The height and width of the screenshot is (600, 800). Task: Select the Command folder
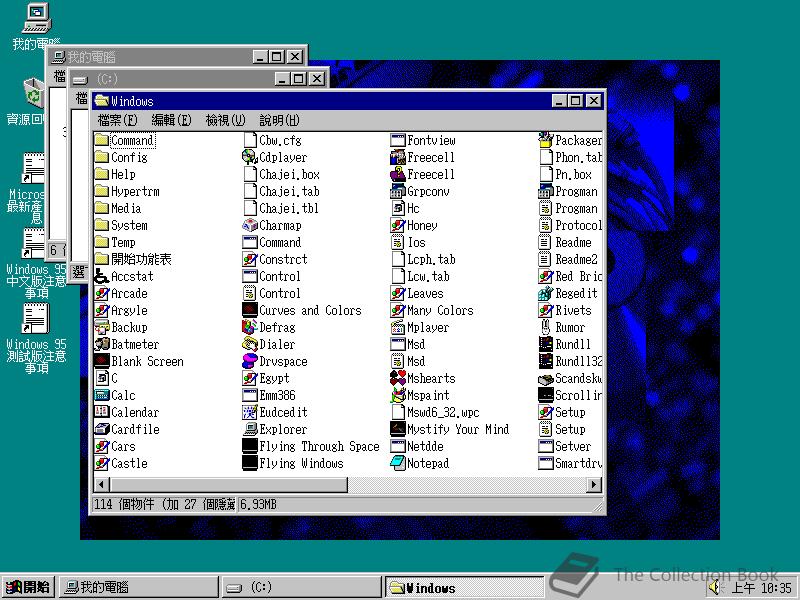(124, 140)
